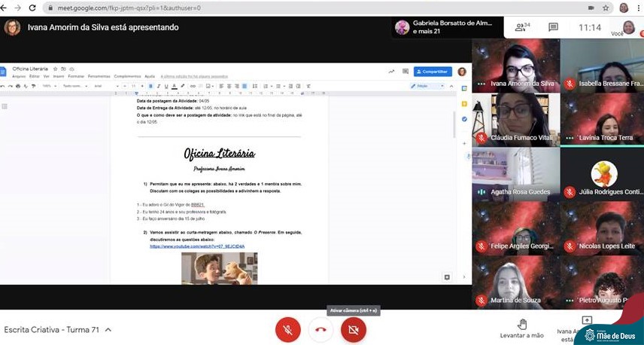The height and width of the screenshot is (345, 644).
Task: Open comment history in Google Docs
Action: 404,72
